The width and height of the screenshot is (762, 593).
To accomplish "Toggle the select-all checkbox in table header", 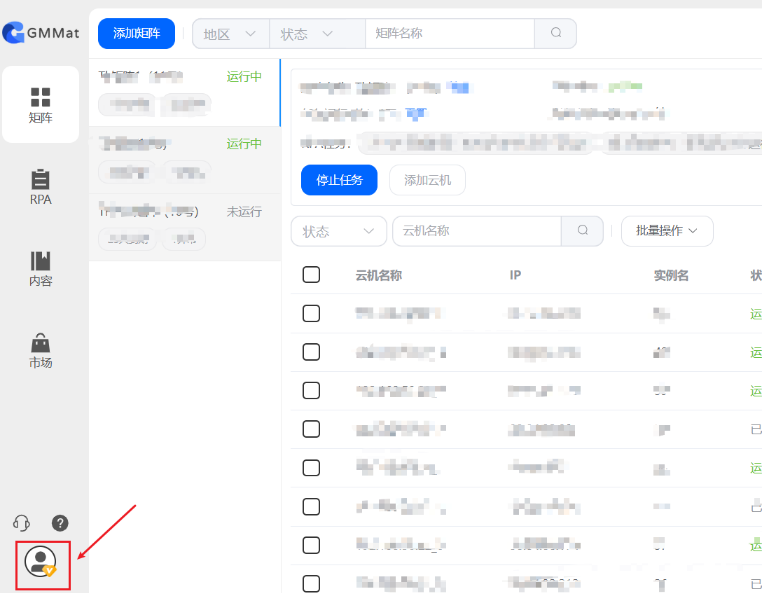I will (x=311, y=275).
